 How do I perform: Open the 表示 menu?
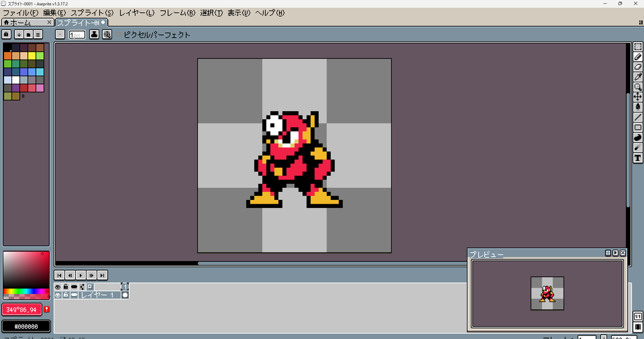(x=239, y=13)
